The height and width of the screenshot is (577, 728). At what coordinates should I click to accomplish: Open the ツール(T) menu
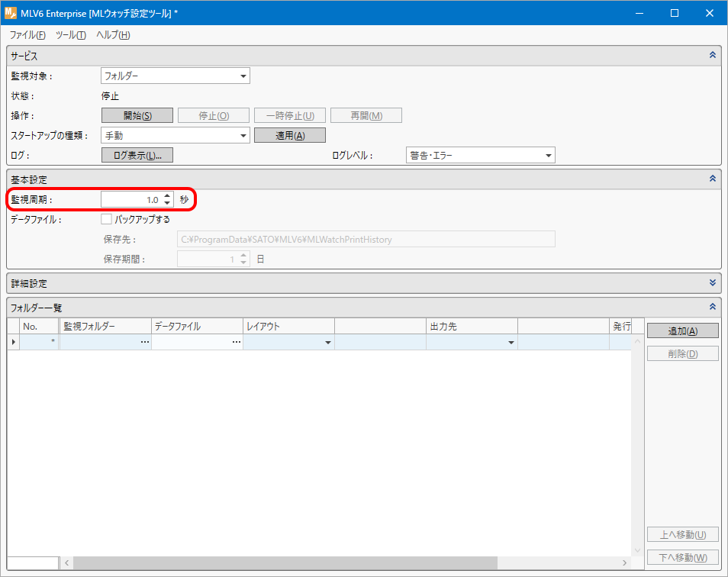(x=70, y=35)
